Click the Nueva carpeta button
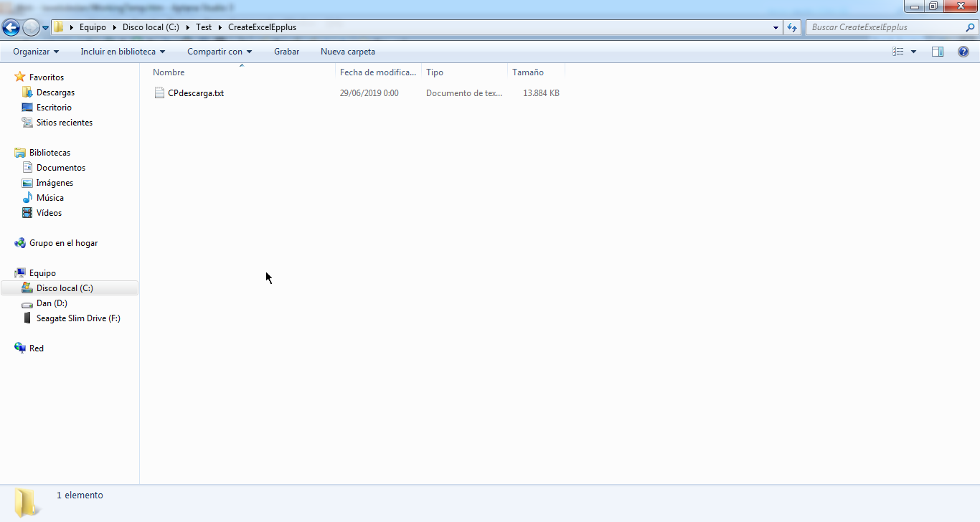This screenshot has width=980, height=522. 348,52
